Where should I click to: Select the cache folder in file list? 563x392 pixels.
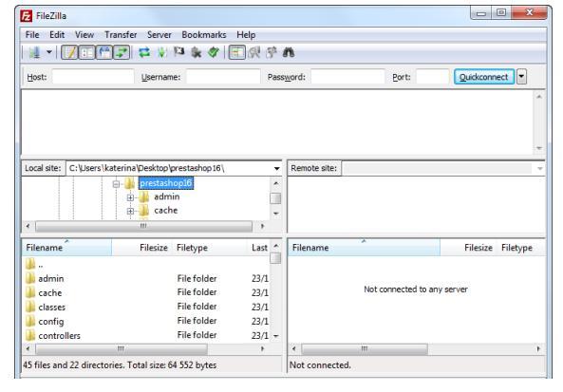146,293
